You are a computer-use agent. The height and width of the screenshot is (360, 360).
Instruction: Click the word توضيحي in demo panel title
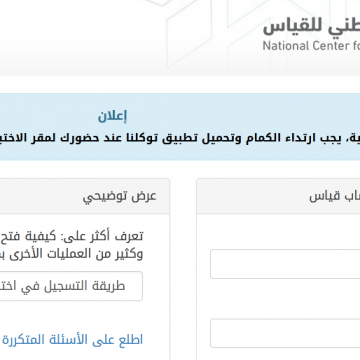tap(103, 197)
